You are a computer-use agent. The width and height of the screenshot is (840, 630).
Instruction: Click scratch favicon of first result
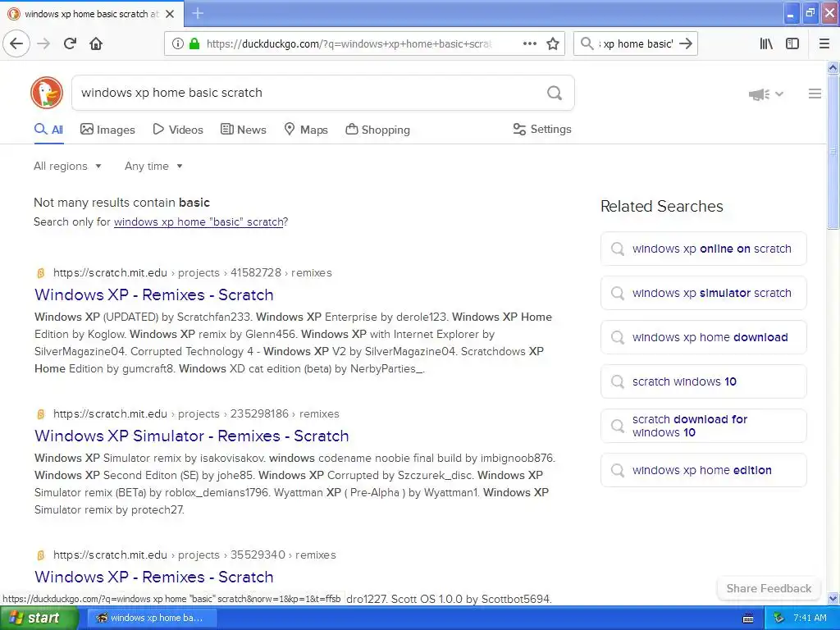tap(41, 273)
